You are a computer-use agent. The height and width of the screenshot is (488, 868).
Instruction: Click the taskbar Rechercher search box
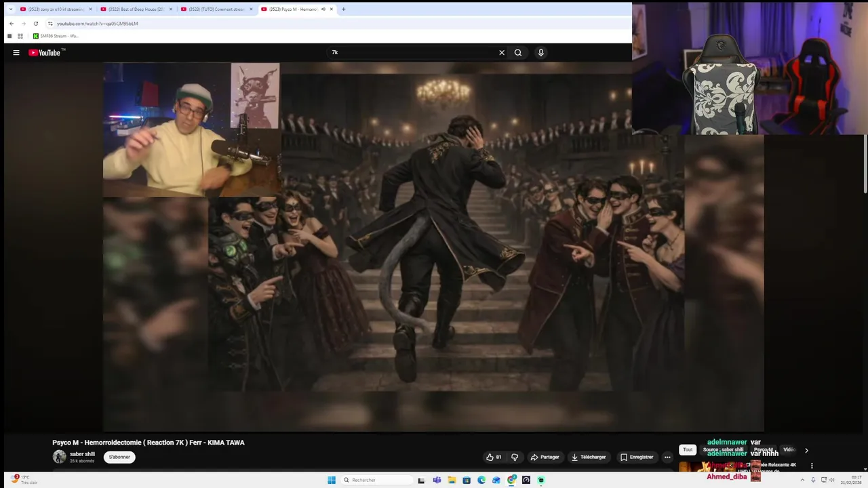click(x=376, y=480)
